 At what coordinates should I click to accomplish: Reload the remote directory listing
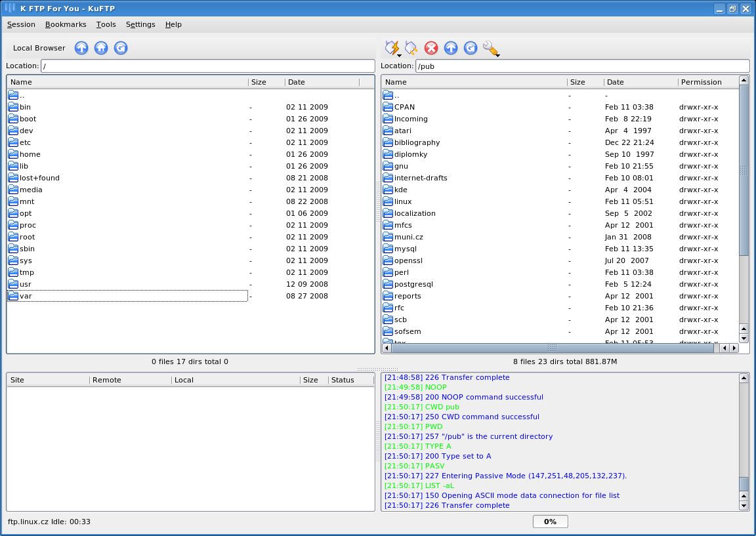(471, 48)
